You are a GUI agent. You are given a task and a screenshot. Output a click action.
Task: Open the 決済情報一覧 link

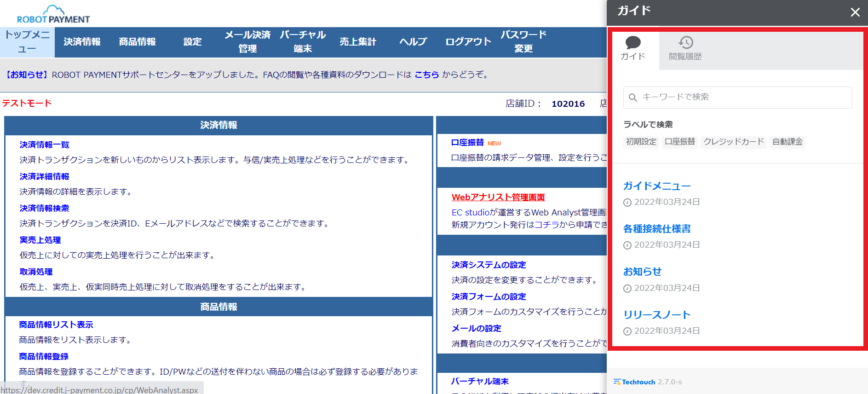pos(44,145)
